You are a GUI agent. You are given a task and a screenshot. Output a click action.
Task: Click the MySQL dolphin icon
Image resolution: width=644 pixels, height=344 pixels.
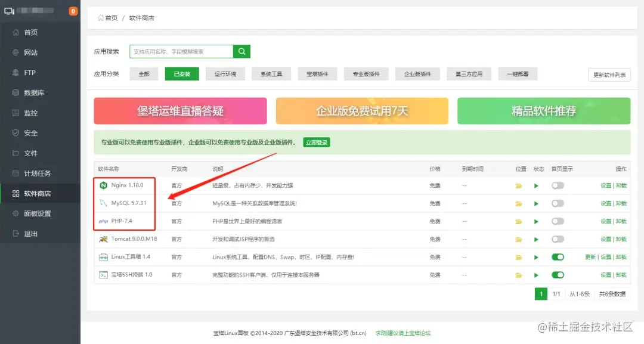pos(103,203)
